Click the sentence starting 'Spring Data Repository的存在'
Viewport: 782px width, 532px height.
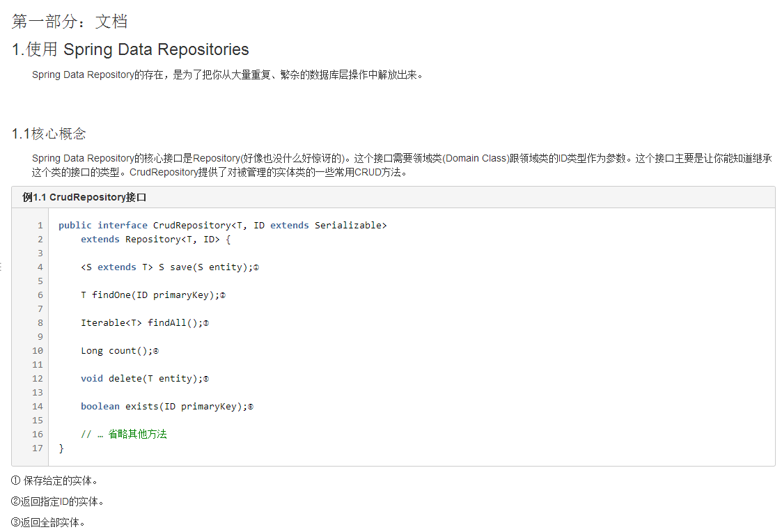[x=228, y=75]
